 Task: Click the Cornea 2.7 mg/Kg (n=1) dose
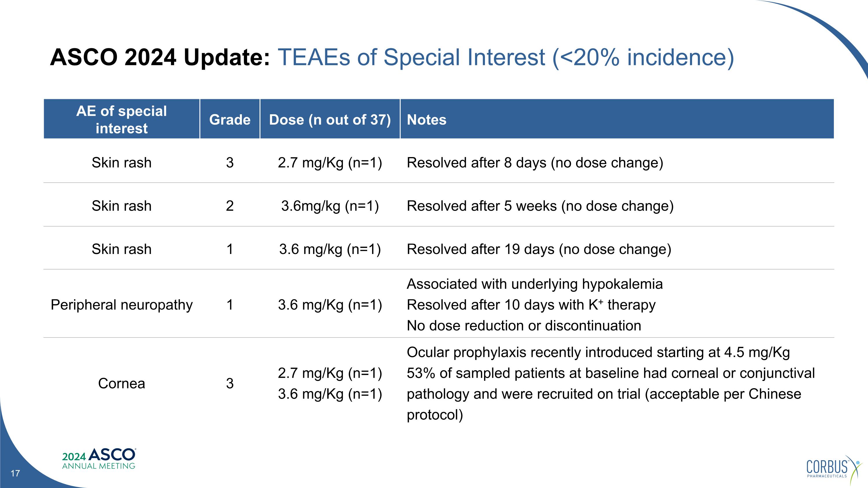330,373
